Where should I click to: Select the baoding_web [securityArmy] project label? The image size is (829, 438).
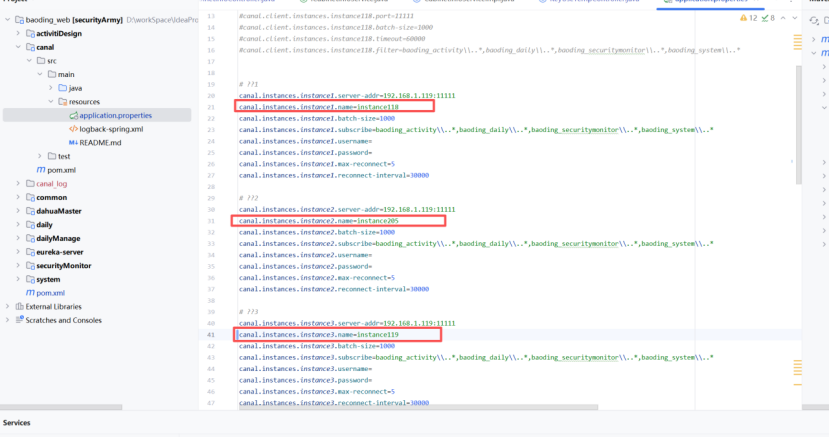[74, 20]
